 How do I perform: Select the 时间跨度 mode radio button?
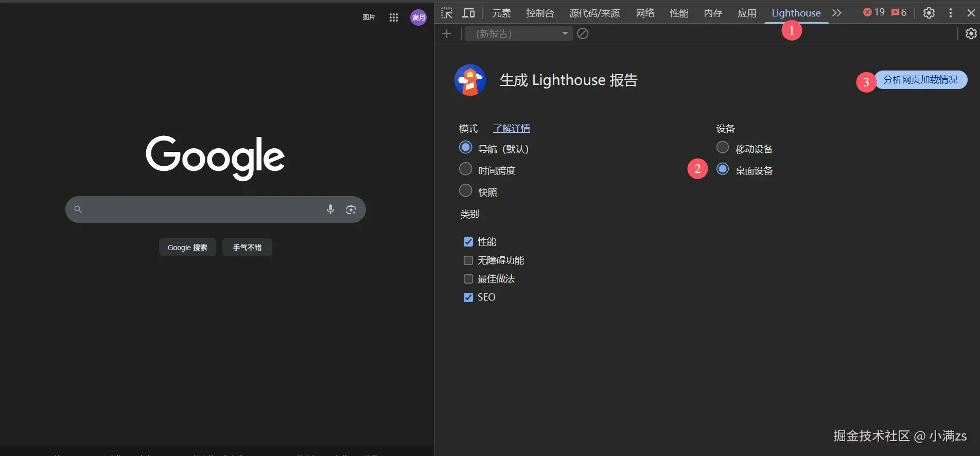465,169
